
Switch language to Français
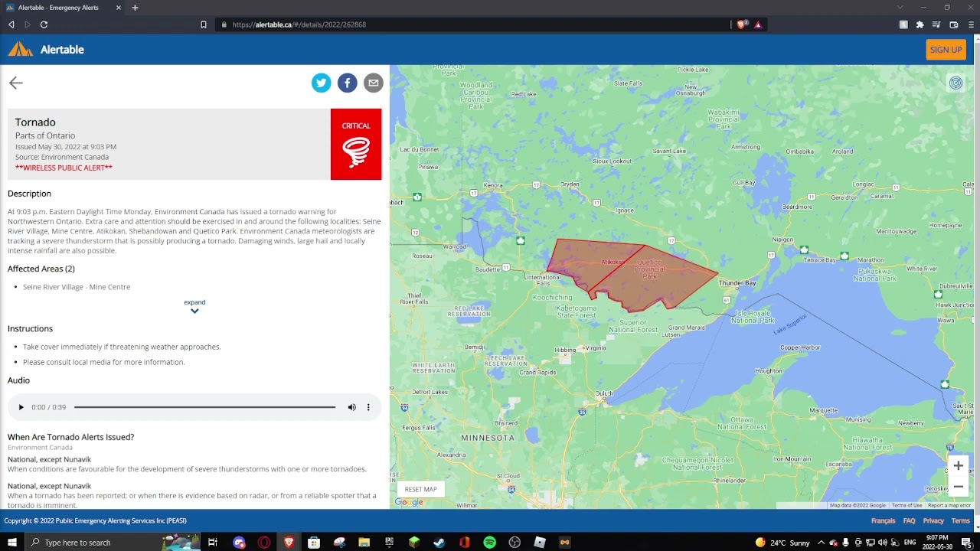click(883, 520)
